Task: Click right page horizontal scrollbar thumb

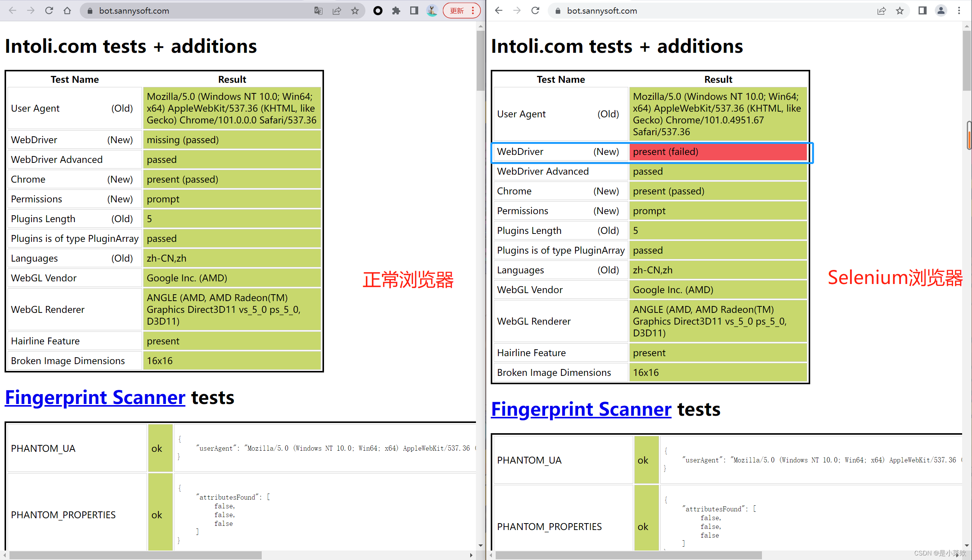Action: tap(628, 555)
